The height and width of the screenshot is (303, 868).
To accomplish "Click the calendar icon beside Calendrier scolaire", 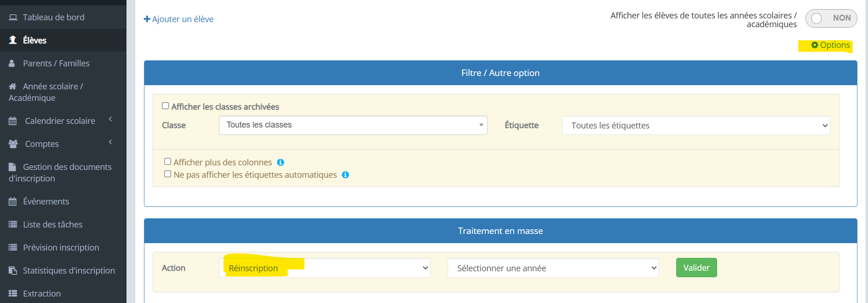I will (x=13, y=121).
